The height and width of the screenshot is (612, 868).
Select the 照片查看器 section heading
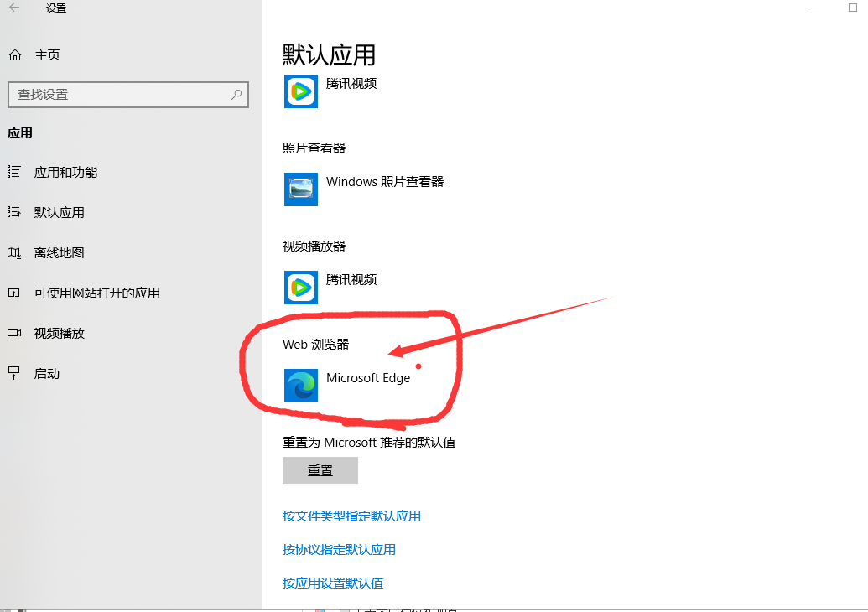pyautogui.click(x=314, y=148)
